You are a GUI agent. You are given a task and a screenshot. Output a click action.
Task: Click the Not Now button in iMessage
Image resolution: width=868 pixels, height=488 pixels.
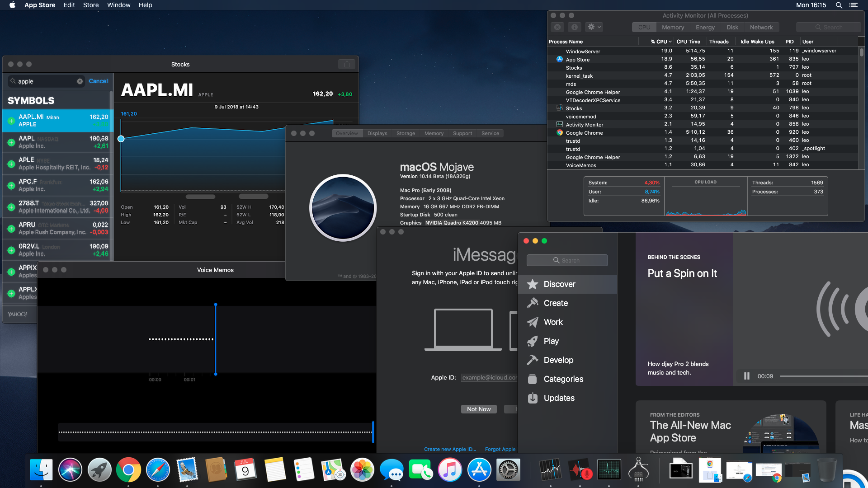point(479,409)
